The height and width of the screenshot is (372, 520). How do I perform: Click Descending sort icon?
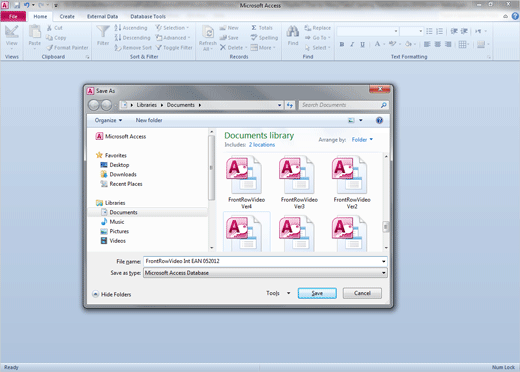(118, 38)
